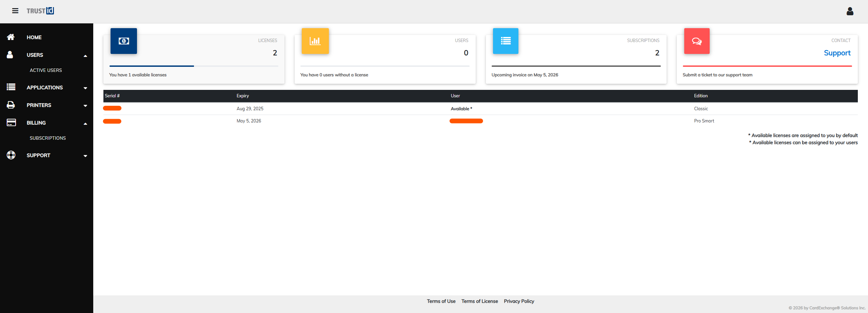
Task: Collapse the Billing sidebar section arrow
Action: pos(85,123)
